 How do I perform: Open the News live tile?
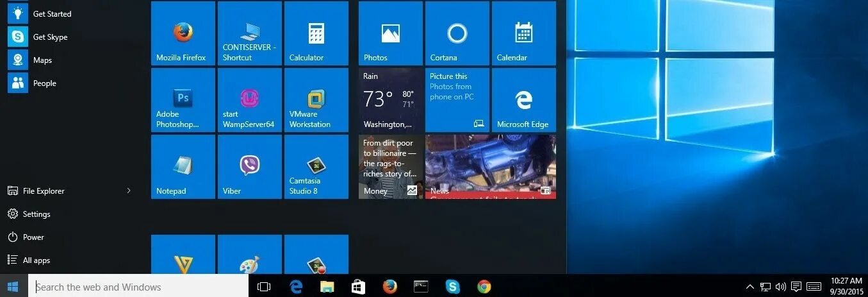click(x=490, y=167)
